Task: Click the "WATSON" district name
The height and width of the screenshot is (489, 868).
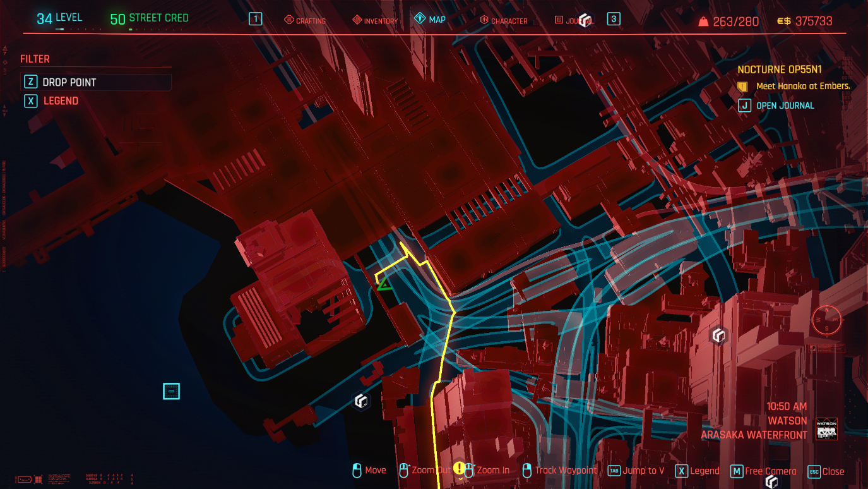Action: click(x=787, y=421)
